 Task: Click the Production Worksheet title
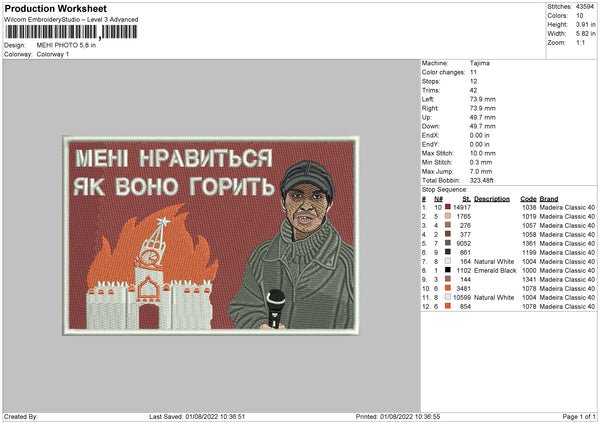[55, 8]
